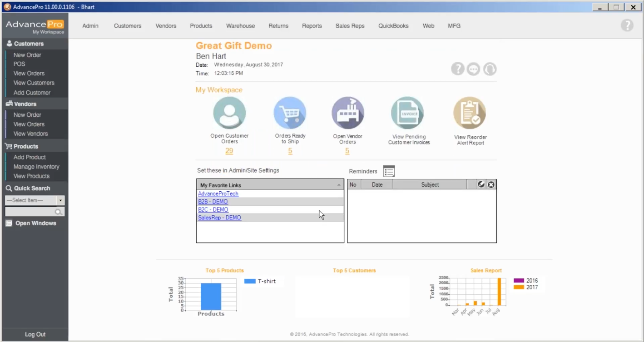
Task: Click the Subject column header in Reminders
Action: pos(430,184)
